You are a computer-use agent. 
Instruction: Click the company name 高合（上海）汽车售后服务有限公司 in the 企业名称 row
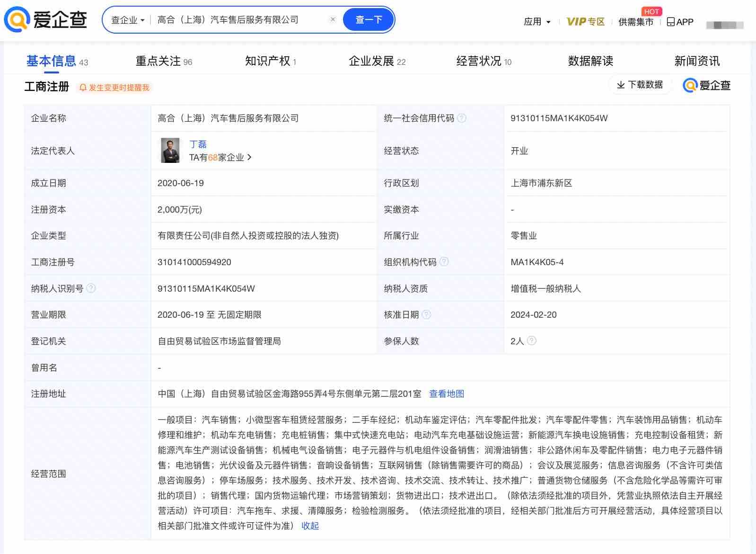(x=228, y=118)
